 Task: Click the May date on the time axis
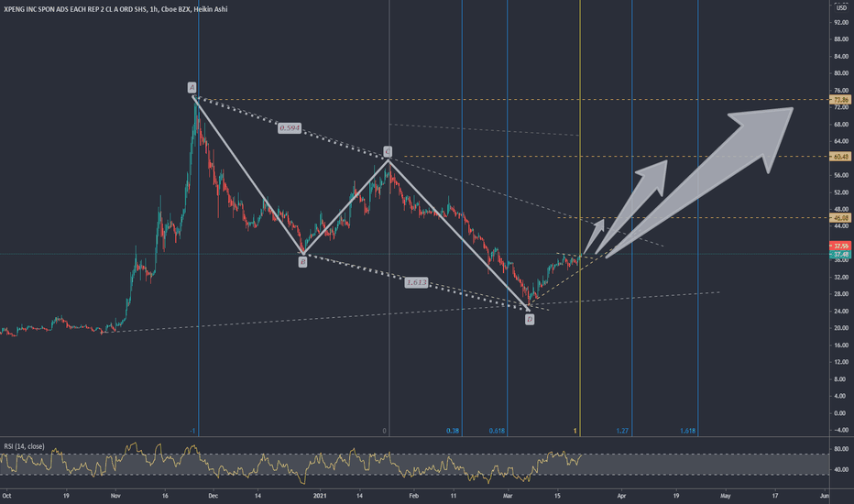coord(726,496)
